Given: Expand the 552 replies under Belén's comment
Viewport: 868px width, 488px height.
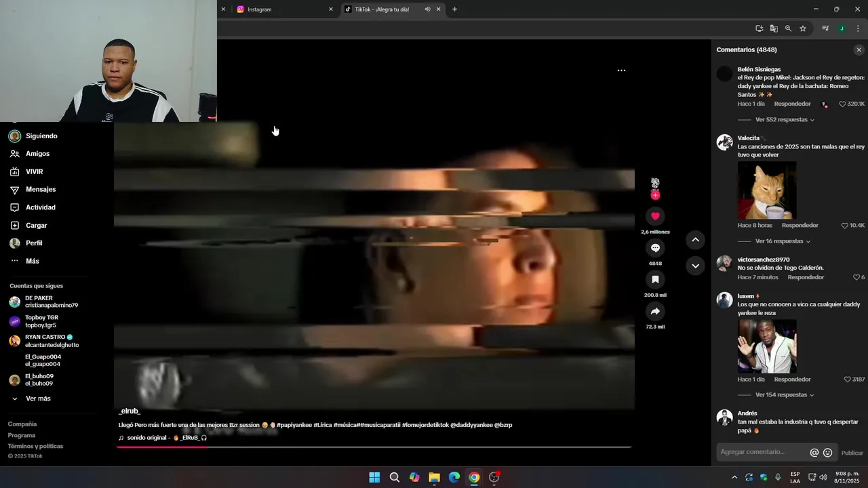Looking at the screenshot, I should tap(785, 120).
